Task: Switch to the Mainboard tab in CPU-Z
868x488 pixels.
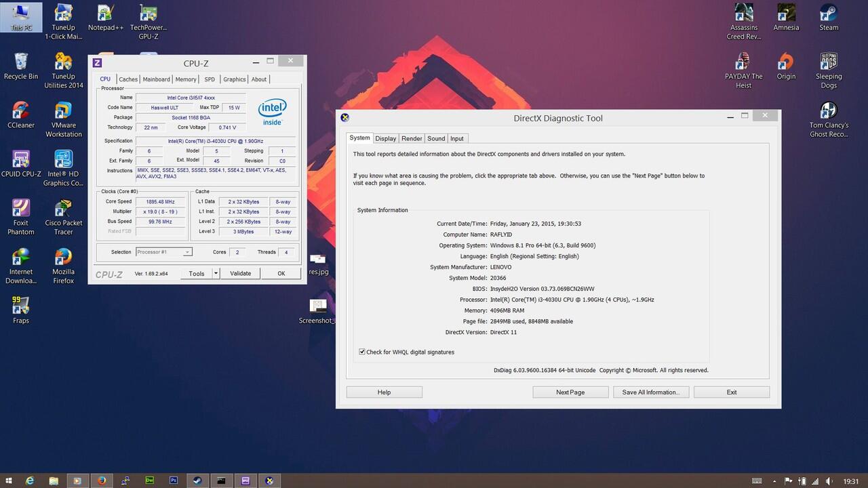Action: coord(157,79)
